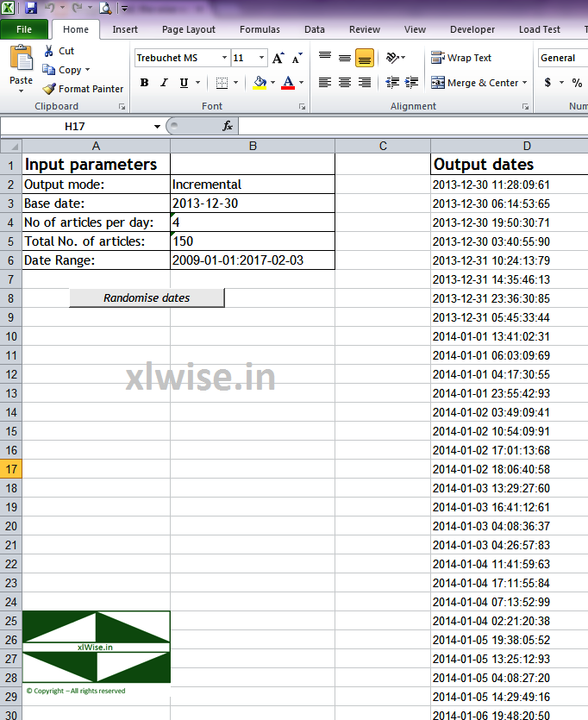
Task: Click the Orientation text angle icon
Action: pyautogui.click(x=392, y=58)
